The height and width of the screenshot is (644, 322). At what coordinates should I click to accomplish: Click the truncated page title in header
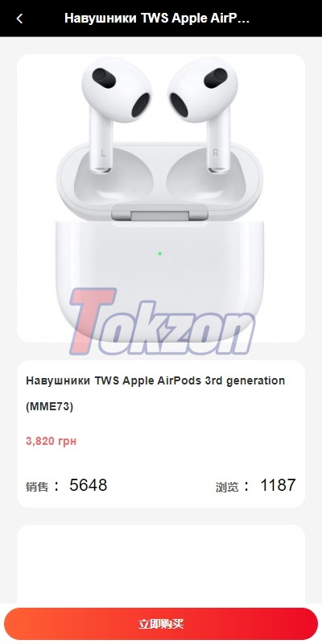tap(157, 19)
